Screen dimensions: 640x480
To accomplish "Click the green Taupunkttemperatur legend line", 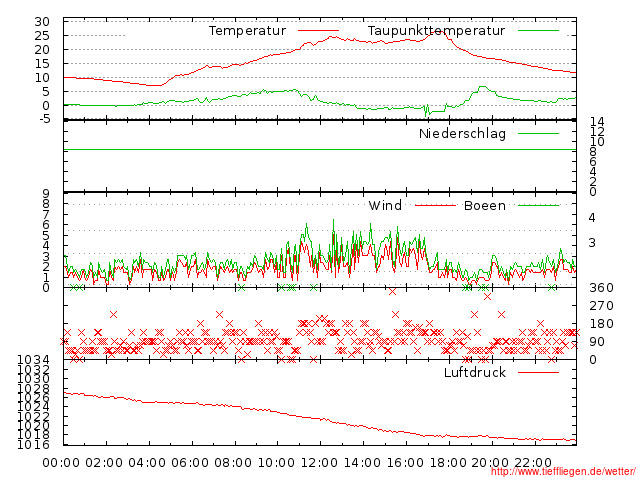I will [538, 31].
